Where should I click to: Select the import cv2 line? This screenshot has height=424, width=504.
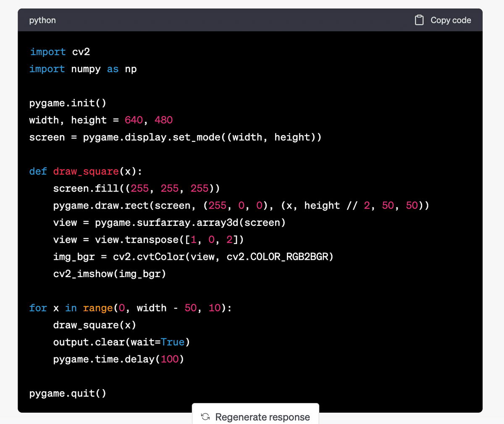pos(59,51)
